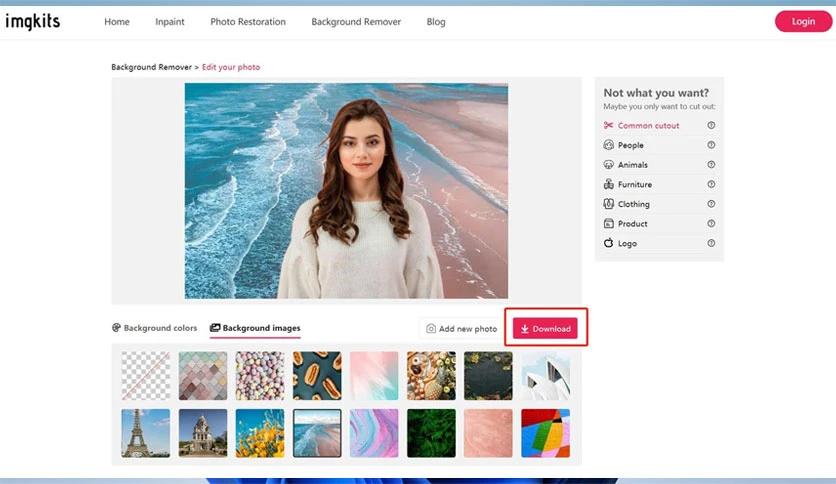Switch to Background colors tab

click(154, 328)
